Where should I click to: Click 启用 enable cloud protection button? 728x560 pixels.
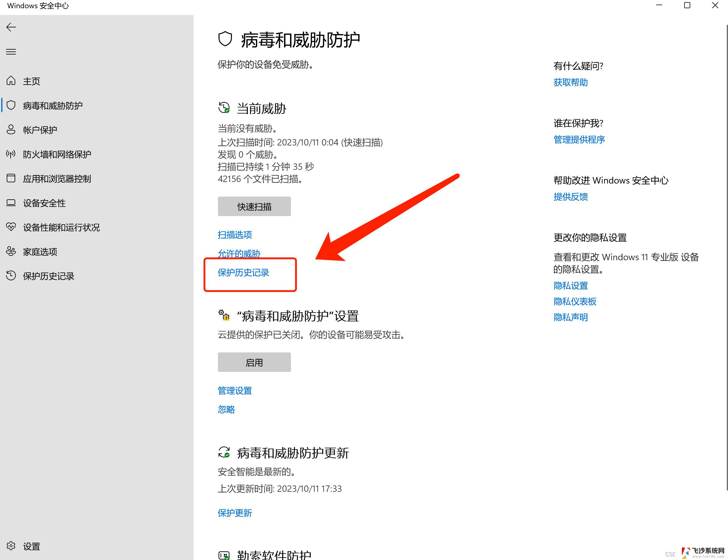[x=254, y=362]
